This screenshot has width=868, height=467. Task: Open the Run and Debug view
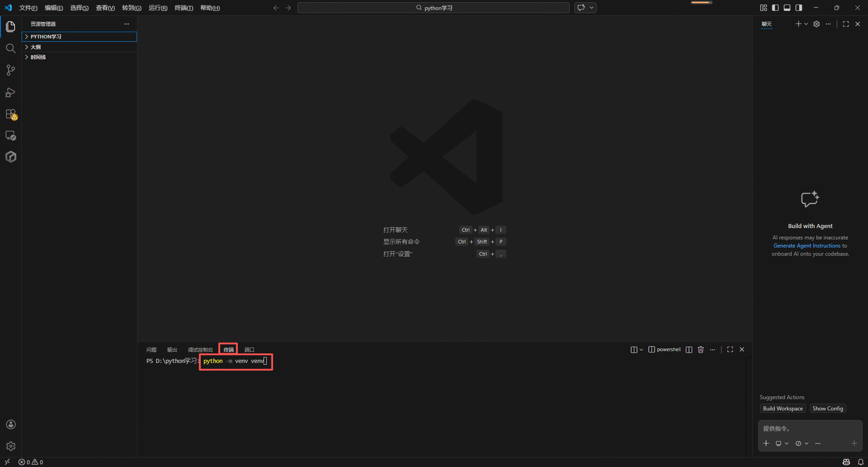[11, 92]
